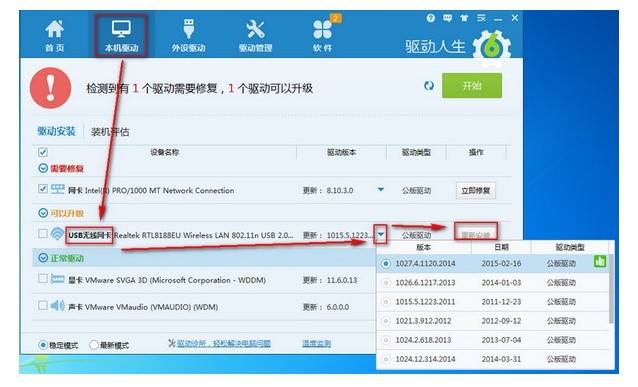Screen dimensions: 638x387
Task: Select version 1026.6.1217.2013 radio button
Action: [x=386, y=283]
